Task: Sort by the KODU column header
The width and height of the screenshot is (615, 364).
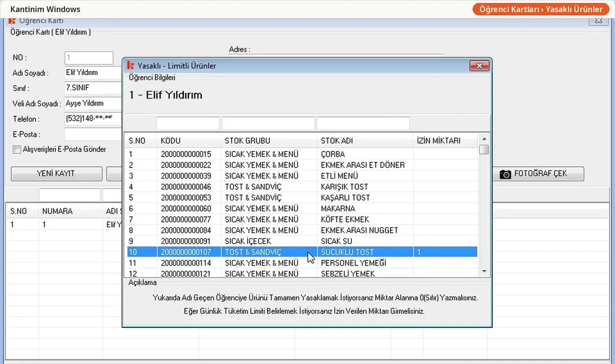Action: point(189,141)
